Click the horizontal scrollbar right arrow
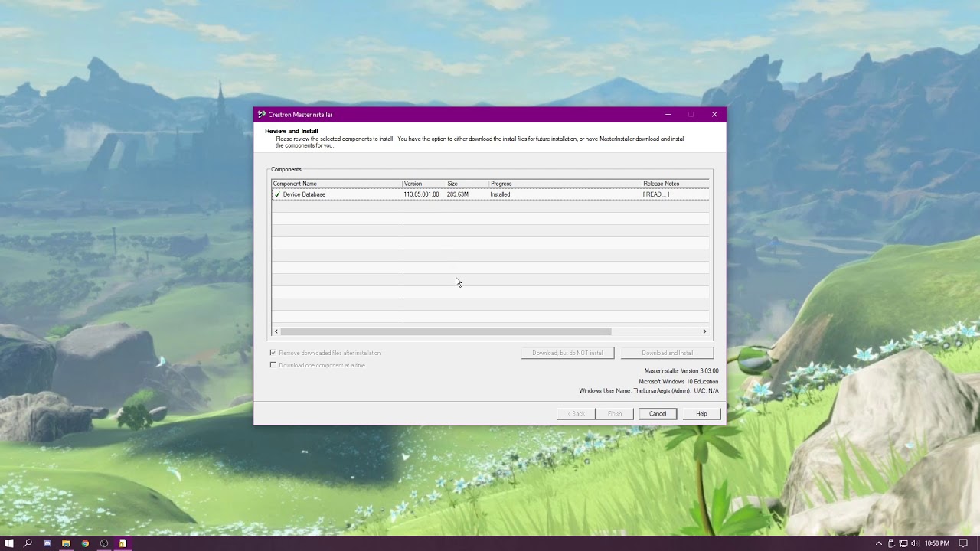The image size is (980, 551). pos(704,331)
